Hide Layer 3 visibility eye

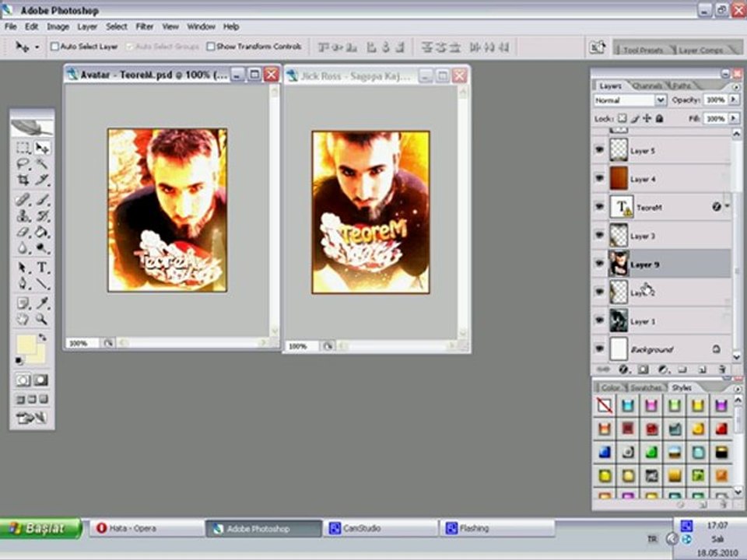[x=599, y=235]
